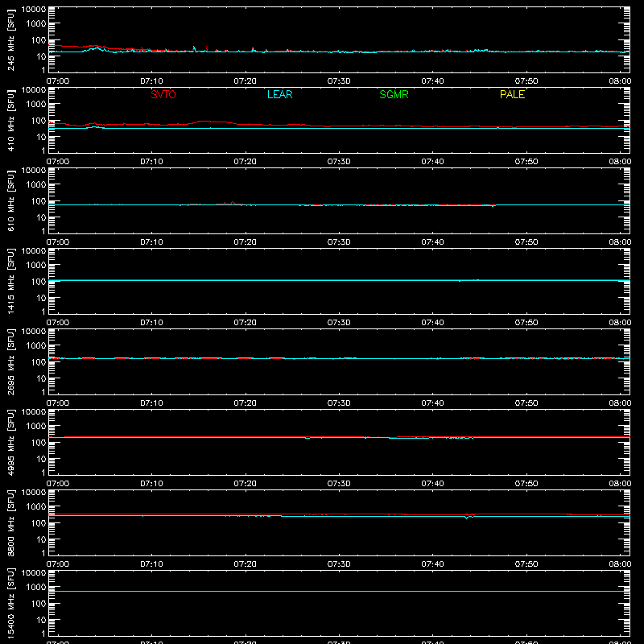Screen dimensions: 644x644
Task: Click the red SVTO station label
Action: 163,94
